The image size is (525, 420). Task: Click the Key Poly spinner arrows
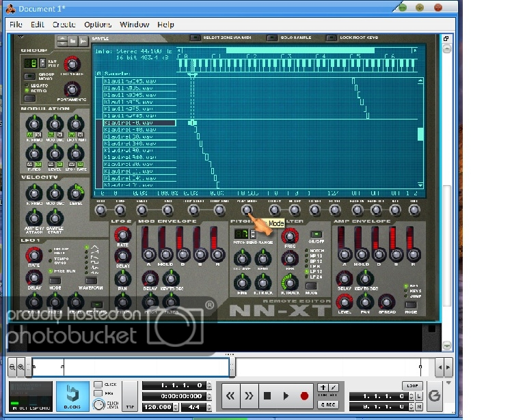42,63
